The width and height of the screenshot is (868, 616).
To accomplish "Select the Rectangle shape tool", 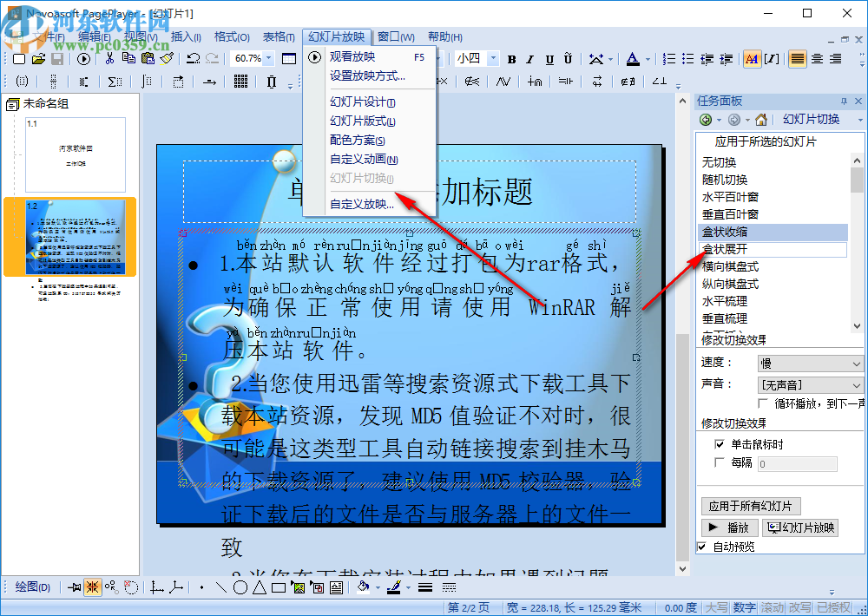I will (x=279, y=587).
